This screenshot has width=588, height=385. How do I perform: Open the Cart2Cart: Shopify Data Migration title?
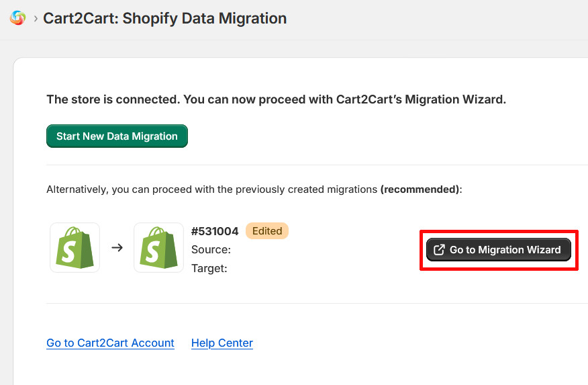coord(164,18)
